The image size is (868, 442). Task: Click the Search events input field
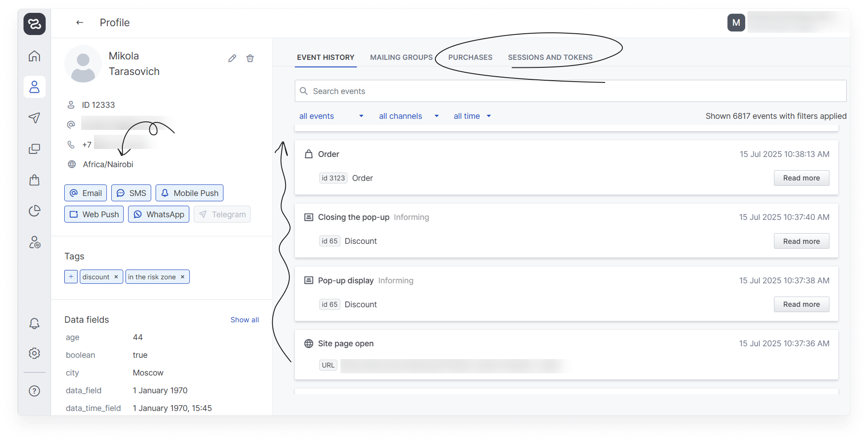click(570, 91)
